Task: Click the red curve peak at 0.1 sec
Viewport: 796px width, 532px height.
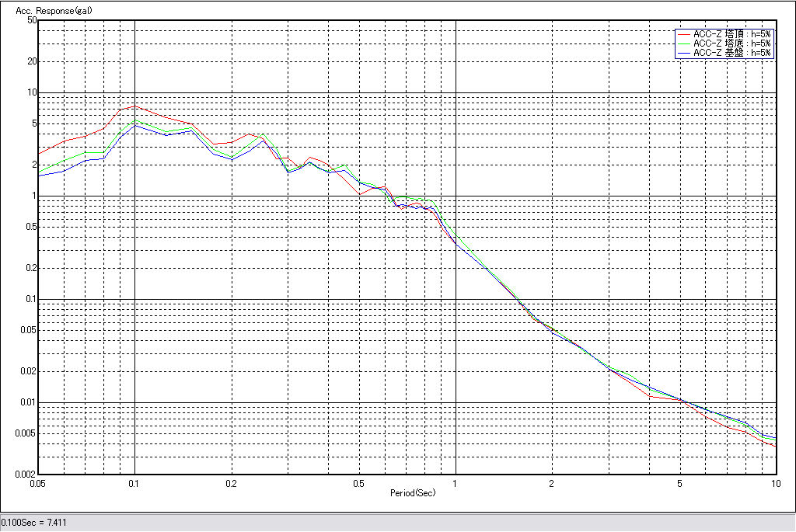Action: coord(134,106)
